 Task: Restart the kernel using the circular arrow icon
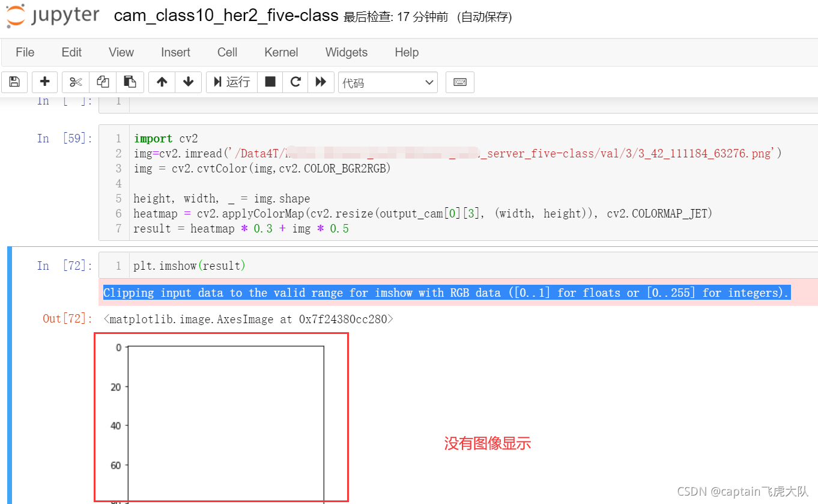pos(295,82)
